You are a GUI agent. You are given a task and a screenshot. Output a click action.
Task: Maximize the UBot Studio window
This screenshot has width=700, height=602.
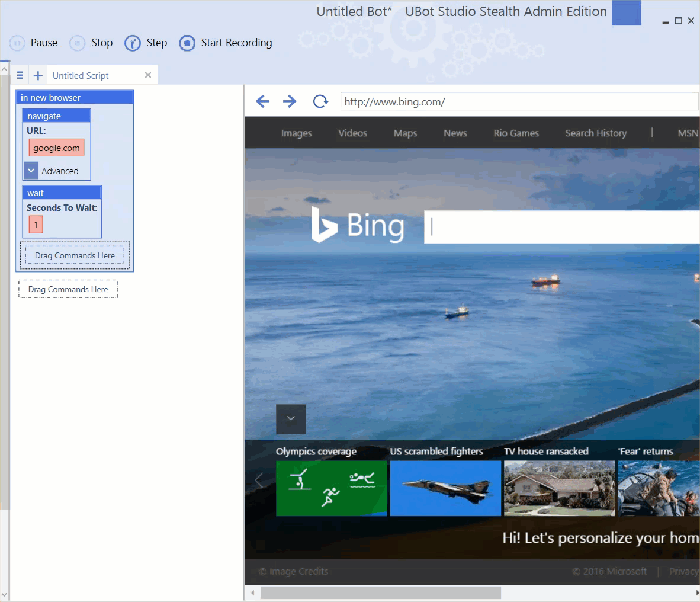click(x=679, y=21)
